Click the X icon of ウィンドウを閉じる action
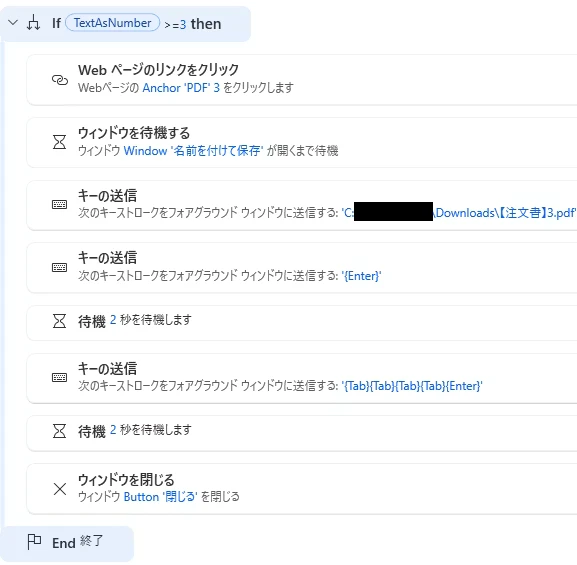577x565 pixels. pos(60,489)
